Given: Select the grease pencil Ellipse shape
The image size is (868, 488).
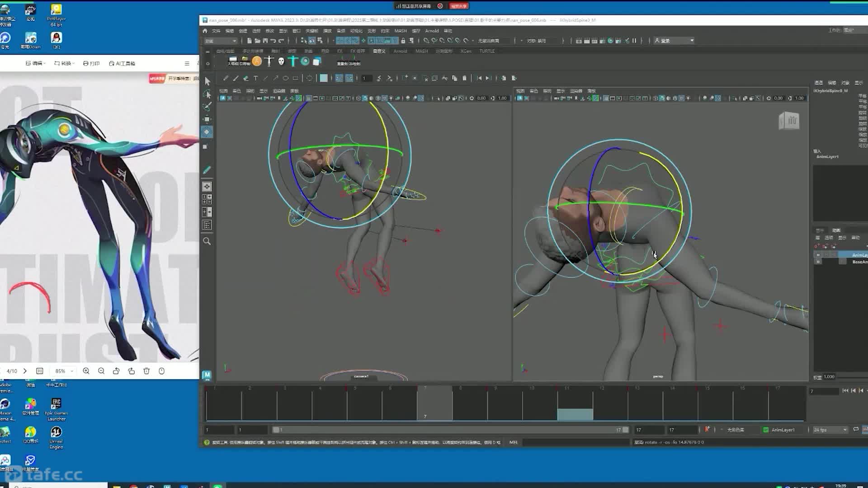Looking at the screenshot, I should 286,78.
